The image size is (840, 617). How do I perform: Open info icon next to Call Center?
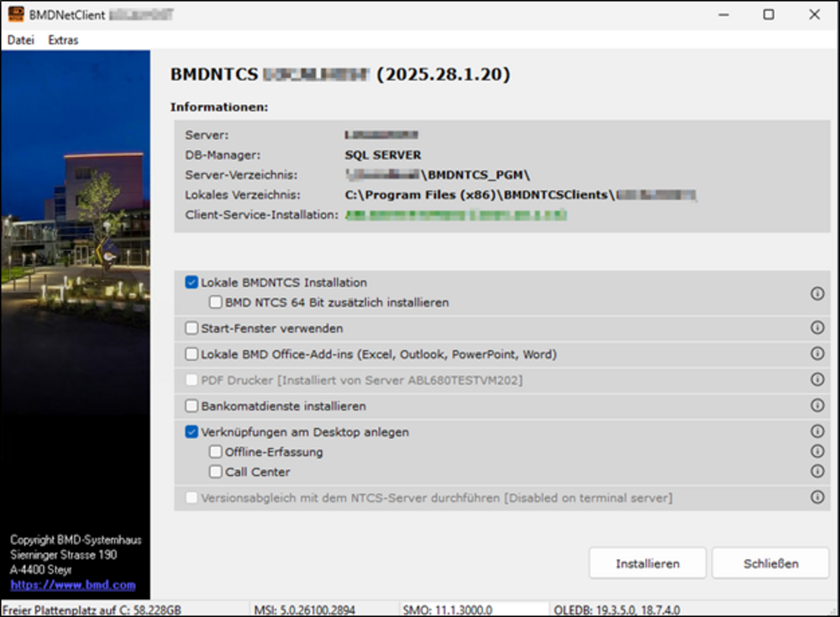click(816, 472)
